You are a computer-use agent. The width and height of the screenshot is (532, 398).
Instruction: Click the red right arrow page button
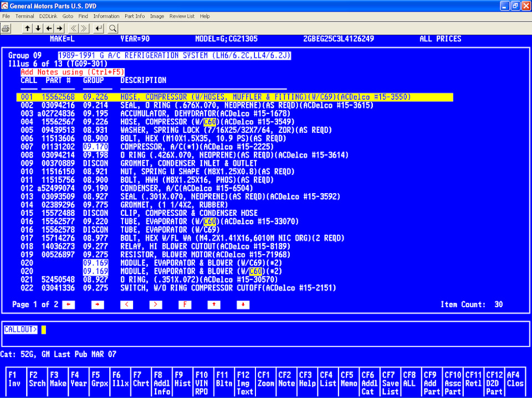[x=98, y=305]
